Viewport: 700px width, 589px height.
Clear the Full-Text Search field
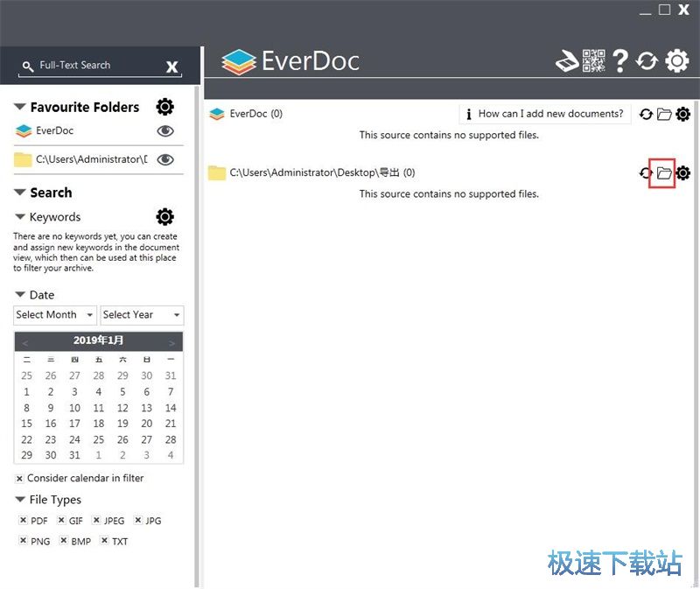[171, 67]
